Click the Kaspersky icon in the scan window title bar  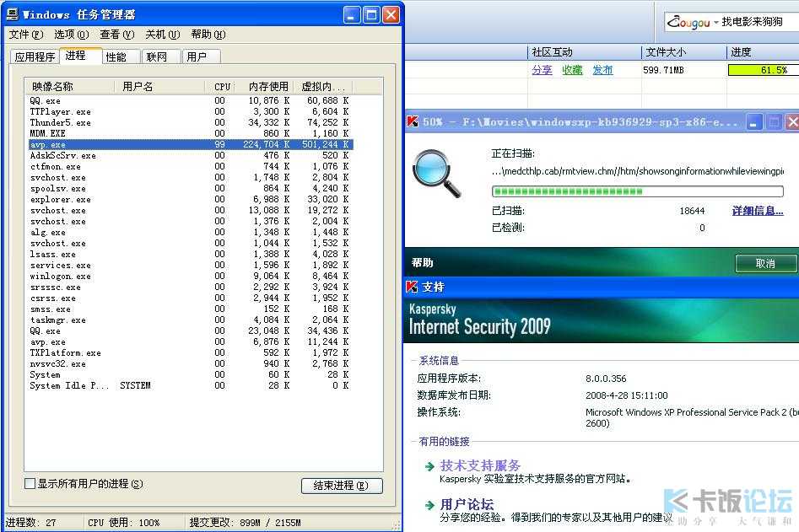tap(413, 122)
